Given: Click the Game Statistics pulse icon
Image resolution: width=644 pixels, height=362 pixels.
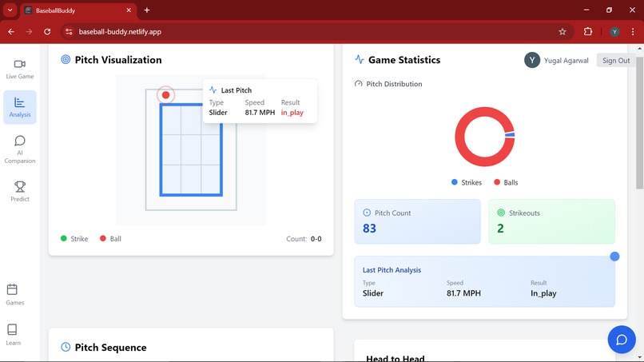Looking at the screenshot, I should point(360,60).
